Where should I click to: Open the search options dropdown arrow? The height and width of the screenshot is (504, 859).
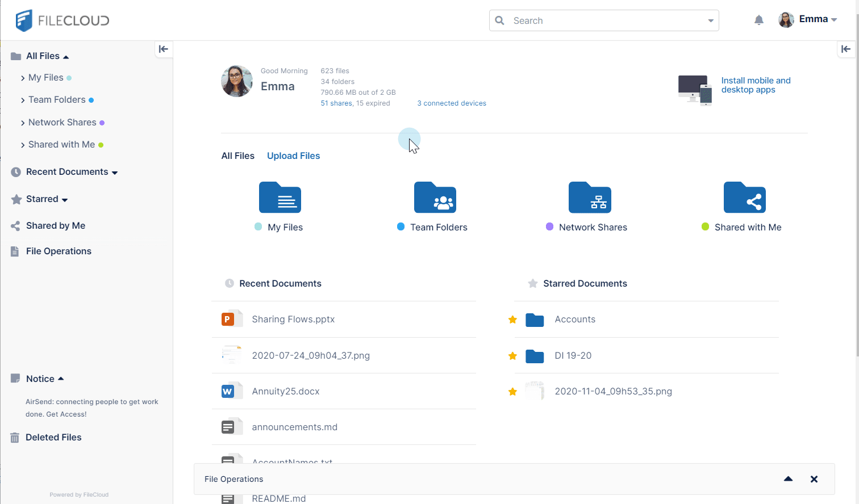710,21
